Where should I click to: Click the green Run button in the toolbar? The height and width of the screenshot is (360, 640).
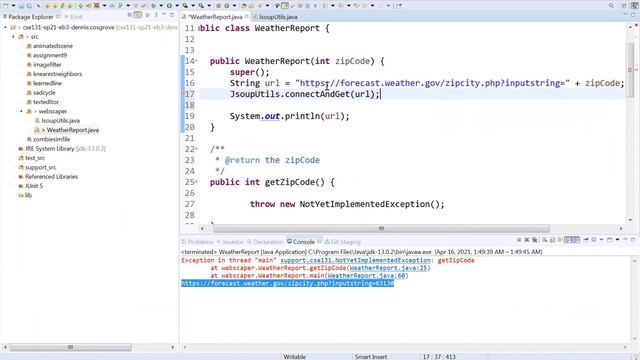click(x=169, y=6)
